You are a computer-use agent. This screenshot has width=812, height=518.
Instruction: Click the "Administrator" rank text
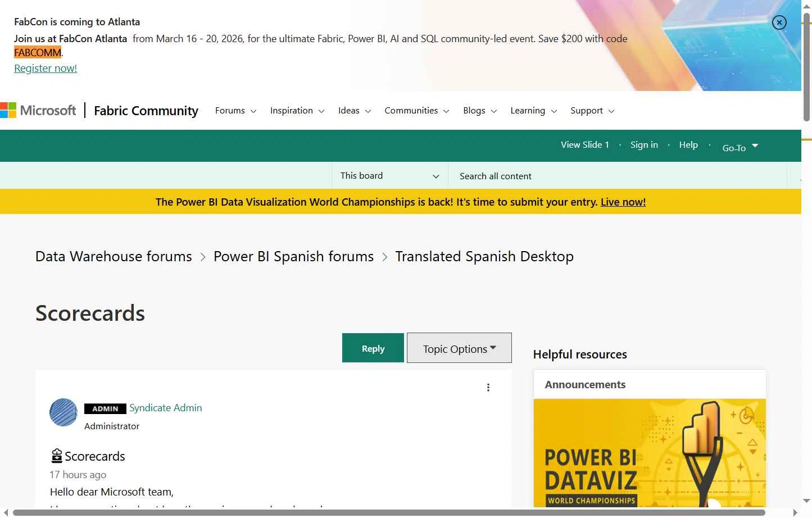tap(112, 426)
